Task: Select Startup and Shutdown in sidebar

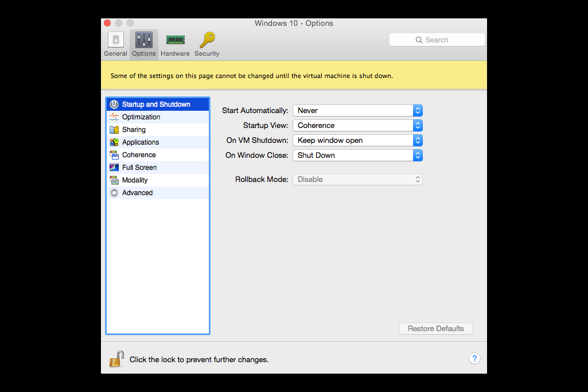Action: coord(158,104)
